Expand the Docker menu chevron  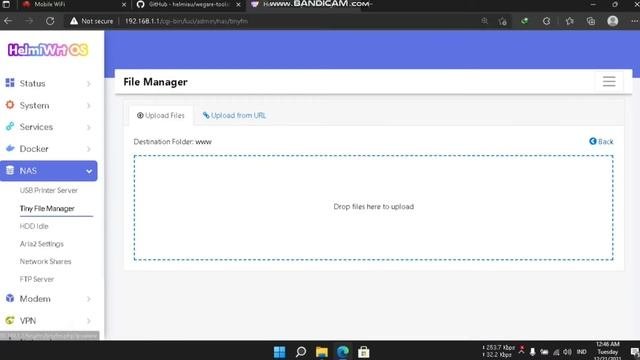(x=89, y=149)
